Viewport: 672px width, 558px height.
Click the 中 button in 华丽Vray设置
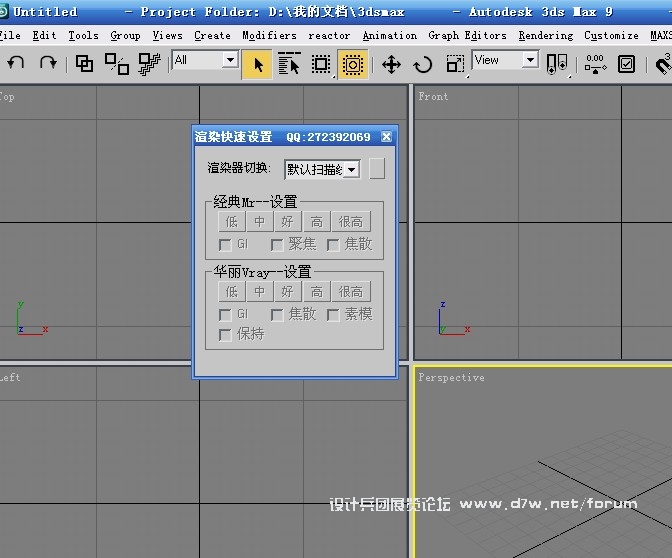[259, 292]
